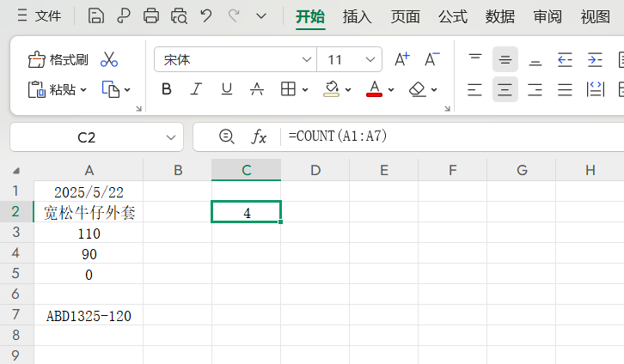Click the Name Box showing C2
The image size is (624, 364).
point(86,136)
